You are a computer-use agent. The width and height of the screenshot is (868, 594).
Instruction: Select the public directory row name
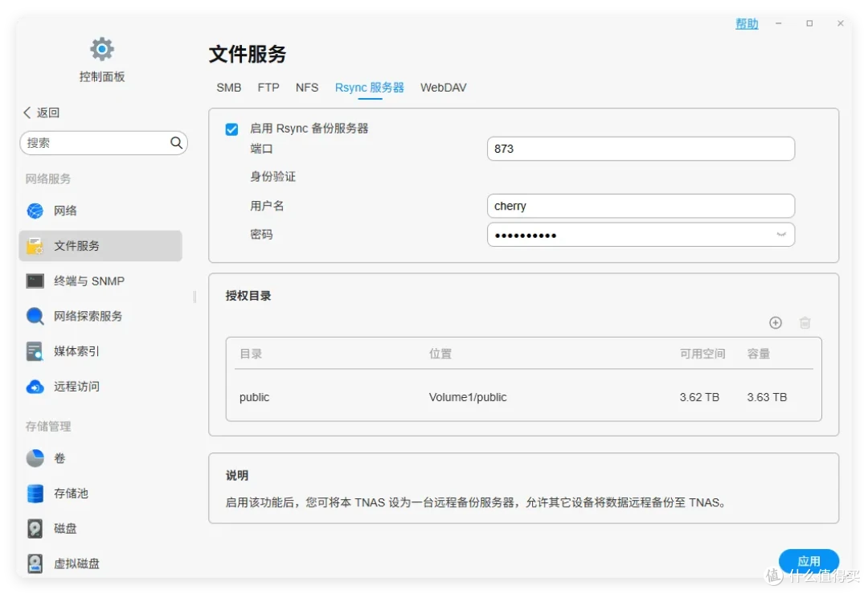point(254,397)
